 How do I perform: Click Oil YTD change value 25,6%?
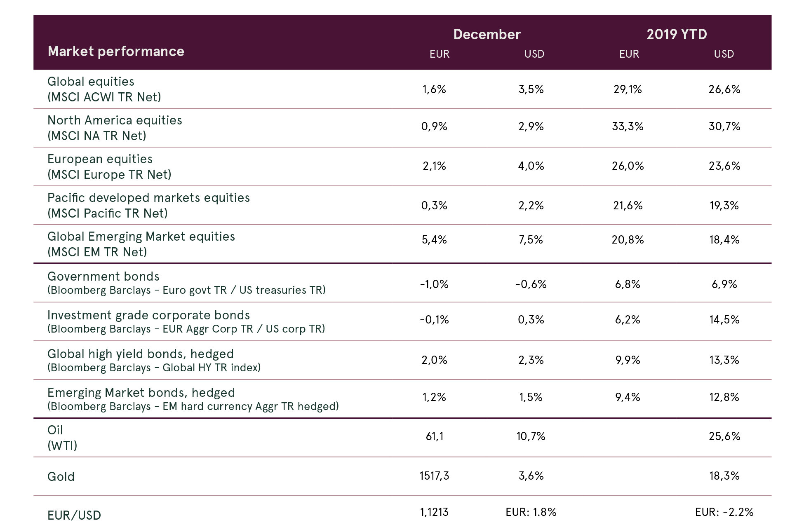pyautogui.click(x=724, y=436)
